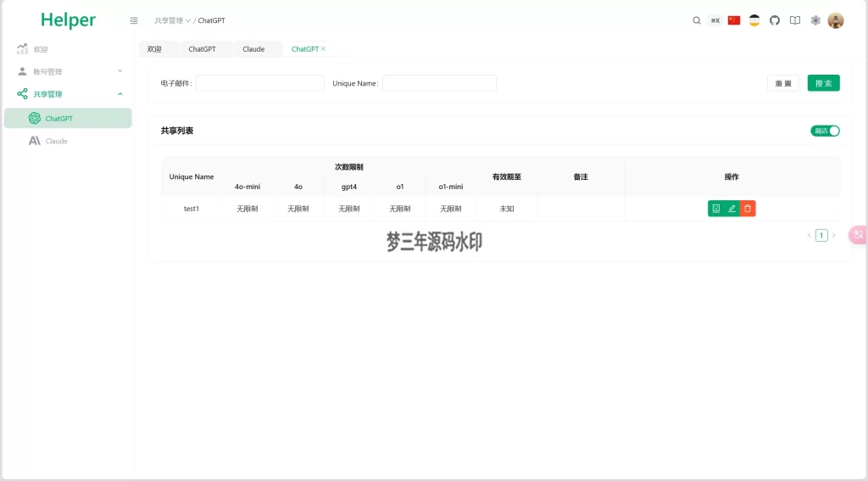Click the 共享列表 heading
The height and width of the screenshot is (481, 868).
[x=177, y=131]
